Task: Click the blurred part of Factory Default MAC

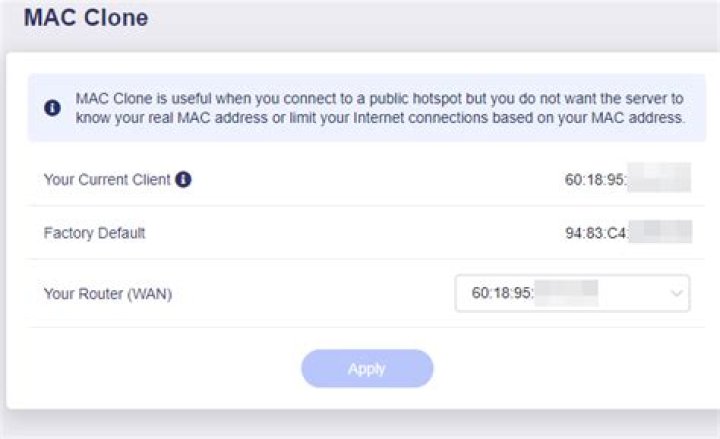Action: tap(661, 231)
